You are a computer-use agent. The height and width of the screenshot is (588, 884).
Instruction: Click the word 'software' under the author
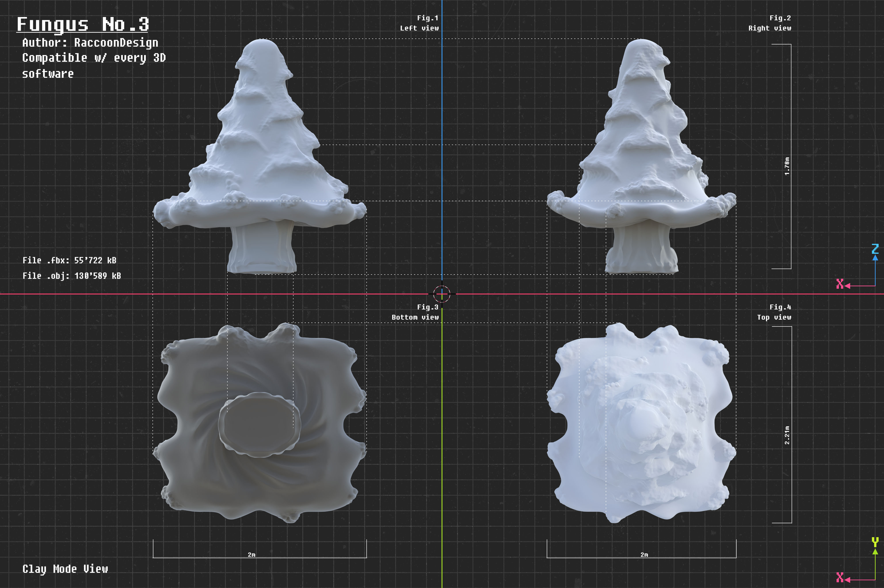click(x=48, y=74)
